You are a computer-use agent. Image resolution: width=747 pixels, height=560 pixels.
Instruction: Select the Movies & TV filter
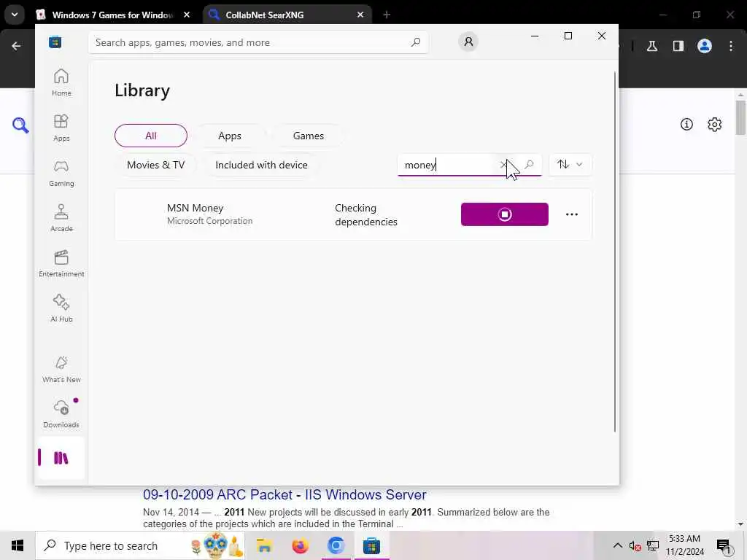pyautogui.click(x=156, y=165)
